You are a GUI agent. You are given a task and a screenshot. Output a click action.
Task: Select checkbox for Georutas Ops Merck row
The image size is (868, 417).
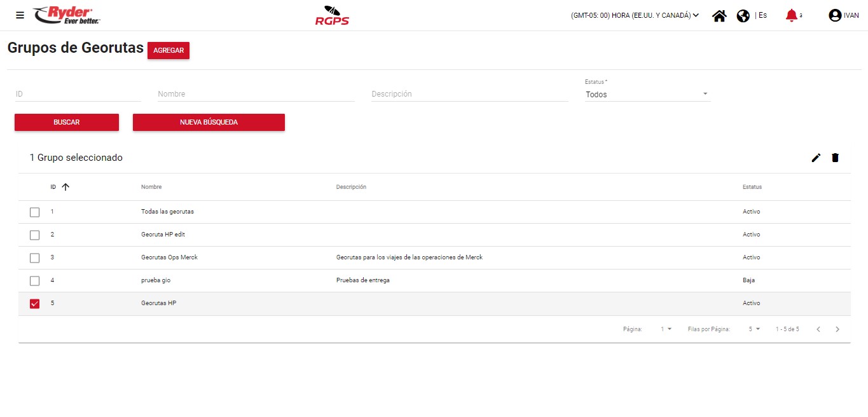[x=35, y=258]
